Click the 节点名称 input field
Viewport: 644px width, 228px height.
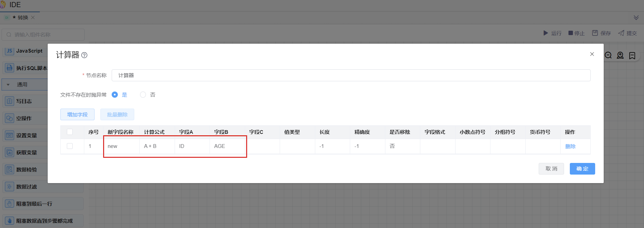351,75
